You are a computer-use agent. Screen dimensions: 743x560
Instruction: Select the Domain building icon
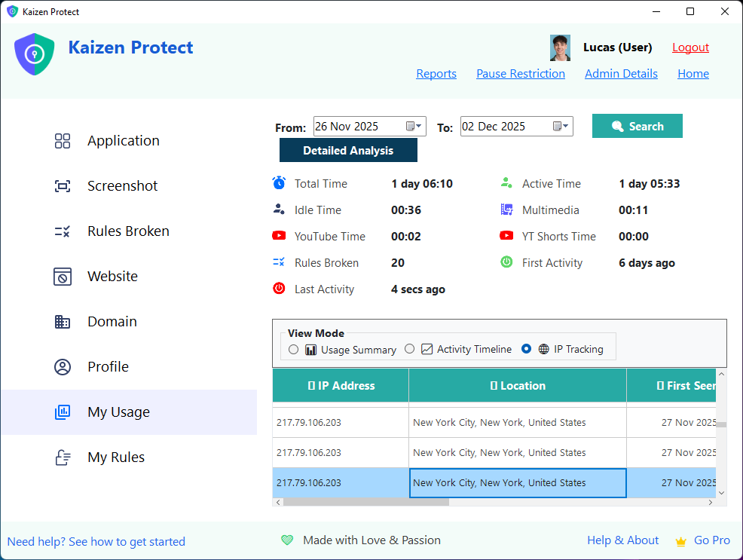pyautogui.click(x=63, y=321)
